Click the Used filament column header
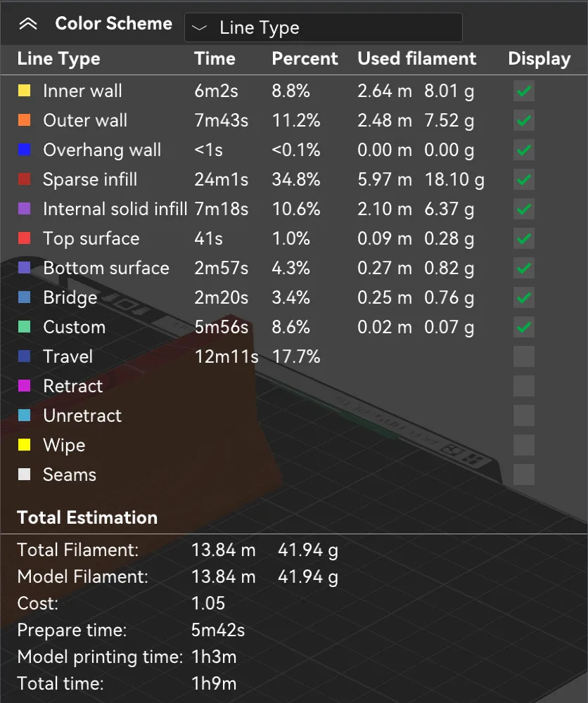Screen dimensions: 588x703 (x=416, y=58)
